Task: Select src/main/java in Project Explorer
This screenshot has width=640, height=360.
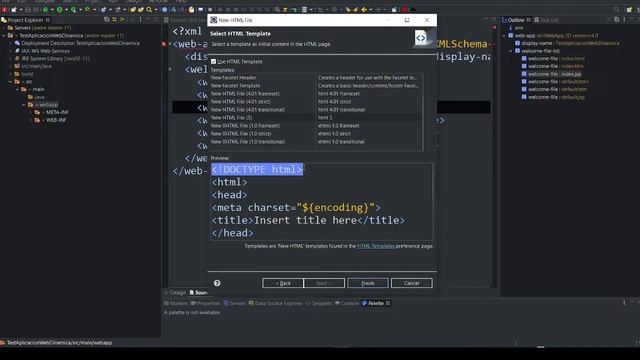Action: click(33, 66)
